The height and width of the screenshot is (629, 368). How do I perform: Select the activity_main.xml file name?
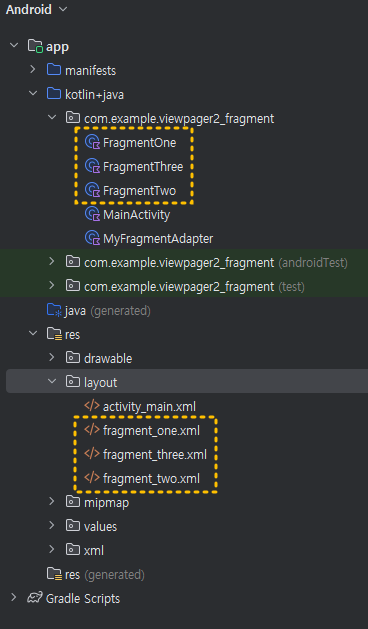tap(149, 407)
